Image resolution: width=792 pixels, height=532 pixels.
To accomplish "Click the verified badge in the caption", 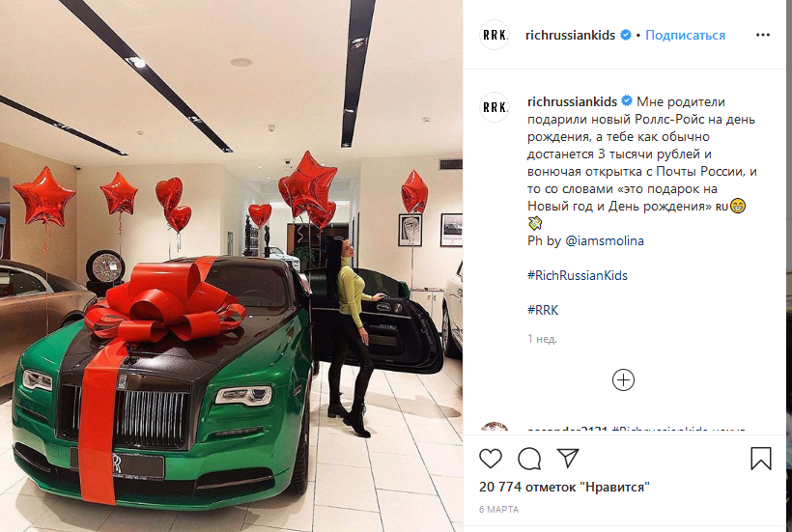I will [626, 101].
